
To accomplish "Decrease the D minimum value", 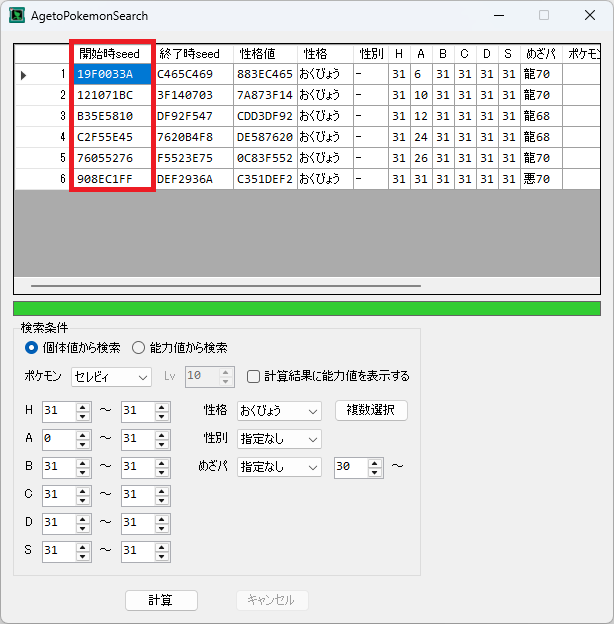I will click(x=82, y=528).
